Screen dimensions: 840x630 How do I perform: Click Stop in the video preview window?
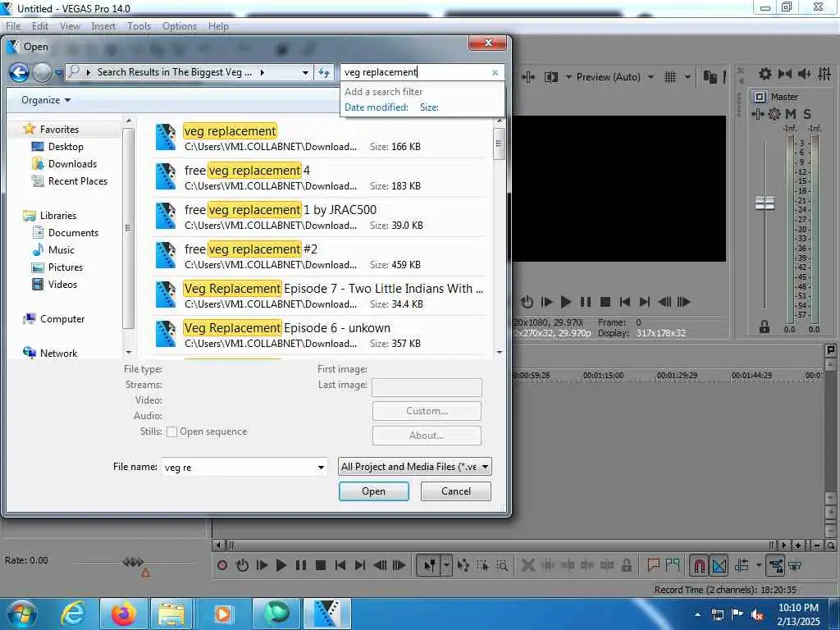tap(605, 302)
